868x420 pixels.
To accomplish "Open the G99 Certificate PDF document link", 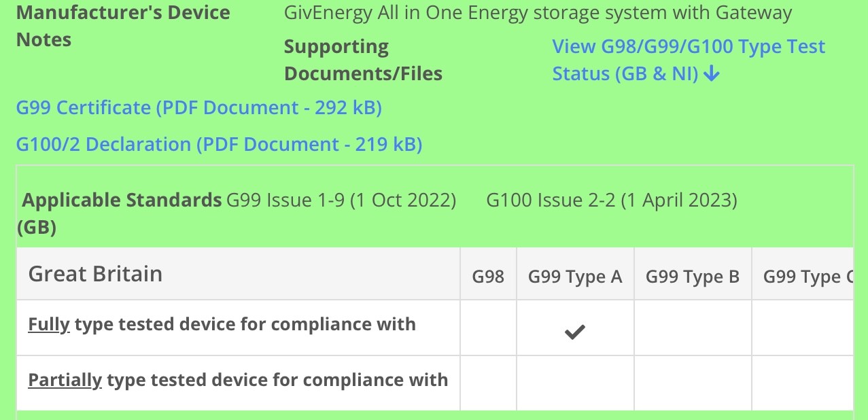I will coord(199,108).
